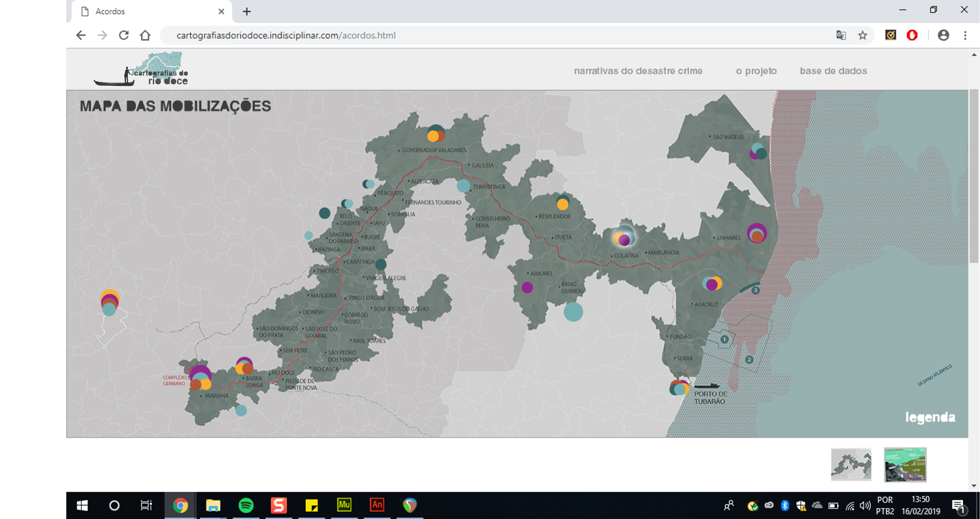Click the yellow checkmark extension icon
The image size is (980, 519).
890,35
